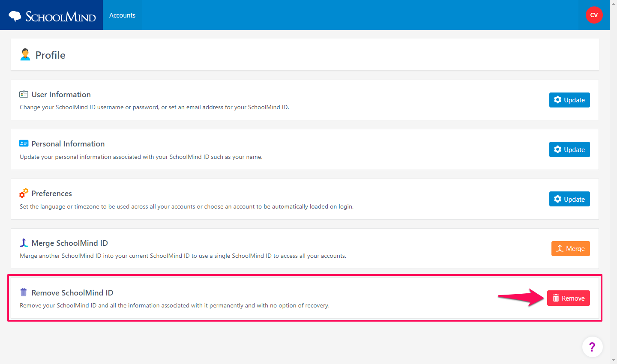Screen dimensions: 617x364
Task: Click the Remove SchoolMind ID trash icon
Action: [x=24, y=292]
